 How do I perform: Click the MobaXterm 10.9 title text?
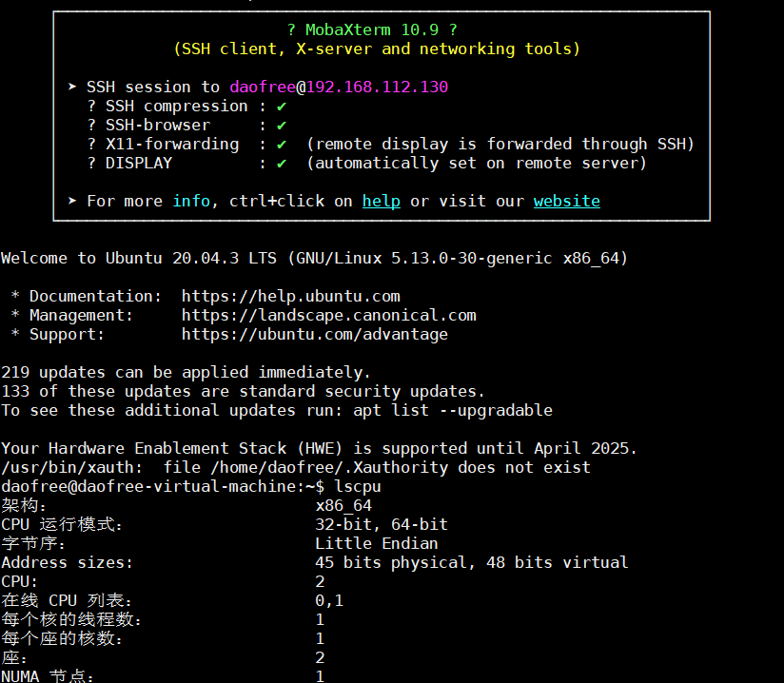pos(372,30)
